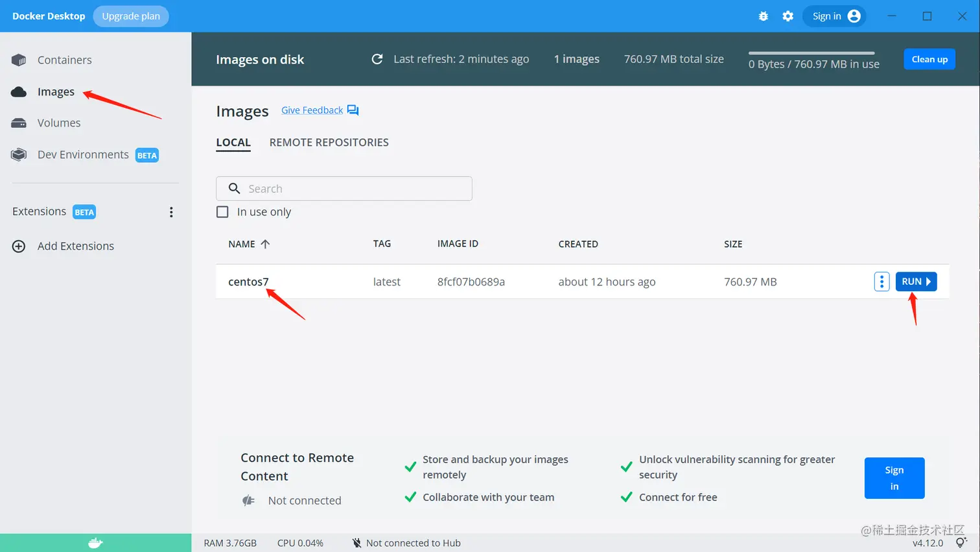Open Dev Environments in the sidebar
Viewport: 980px width, 552px height.
click(83, 154)
